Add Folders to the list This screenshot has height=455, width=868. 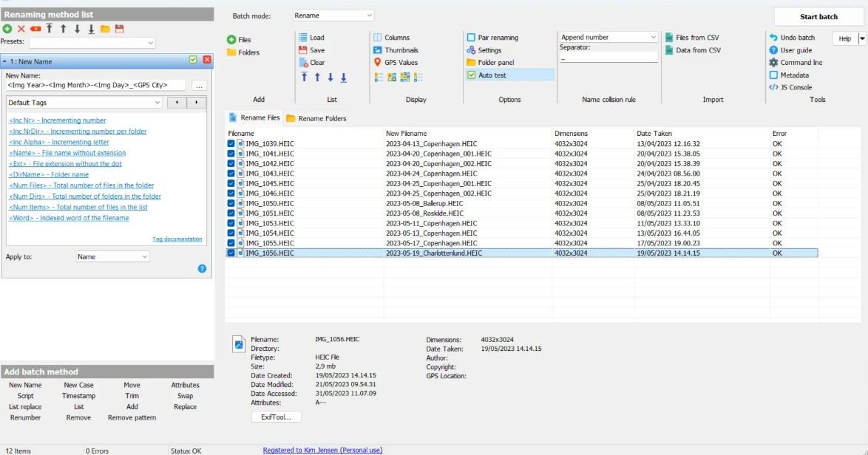coord(243,52)
